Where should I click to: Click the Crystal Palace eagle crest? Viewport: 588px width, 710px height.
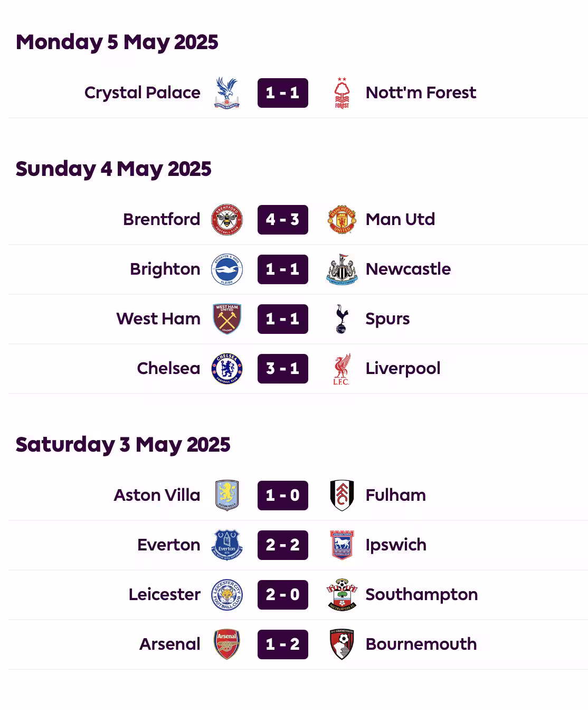pos(227,93)
